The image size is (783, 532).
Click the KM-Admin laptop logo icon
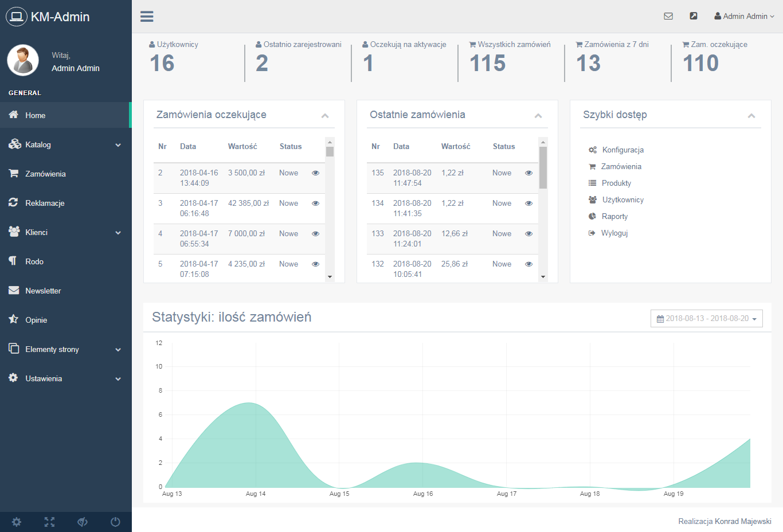click(x=17, y=17)
